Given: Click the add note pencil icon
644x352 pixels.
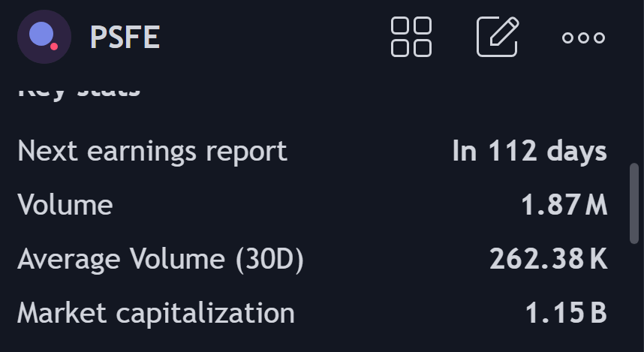Looking at the screenshot, I should (x=498, y=37).
